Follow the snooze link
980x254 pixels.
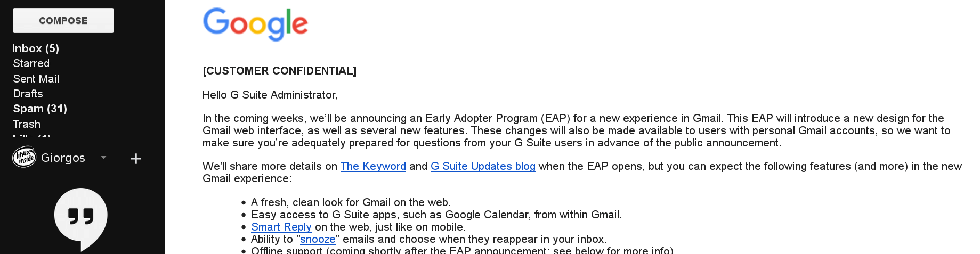[318, 239]
